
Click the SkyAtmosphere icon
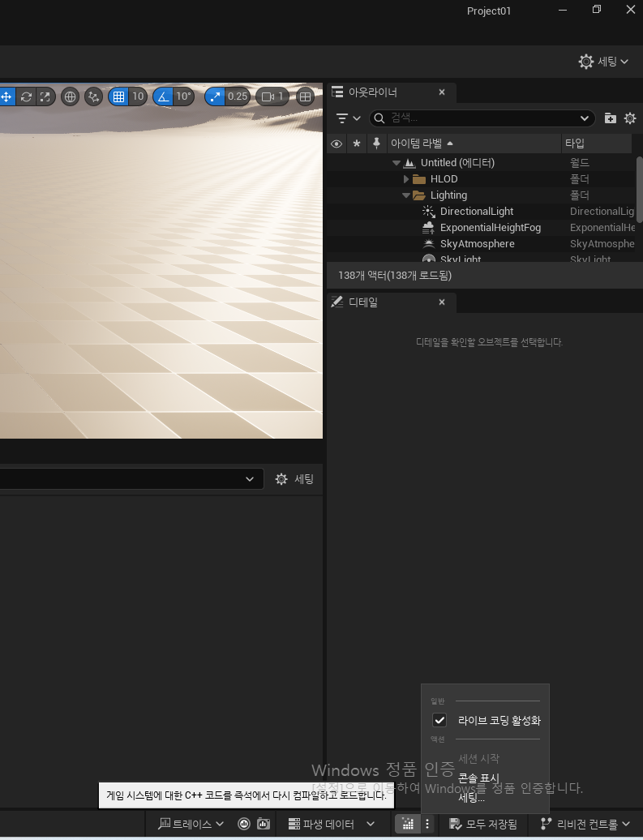click(x=429, y=244)
